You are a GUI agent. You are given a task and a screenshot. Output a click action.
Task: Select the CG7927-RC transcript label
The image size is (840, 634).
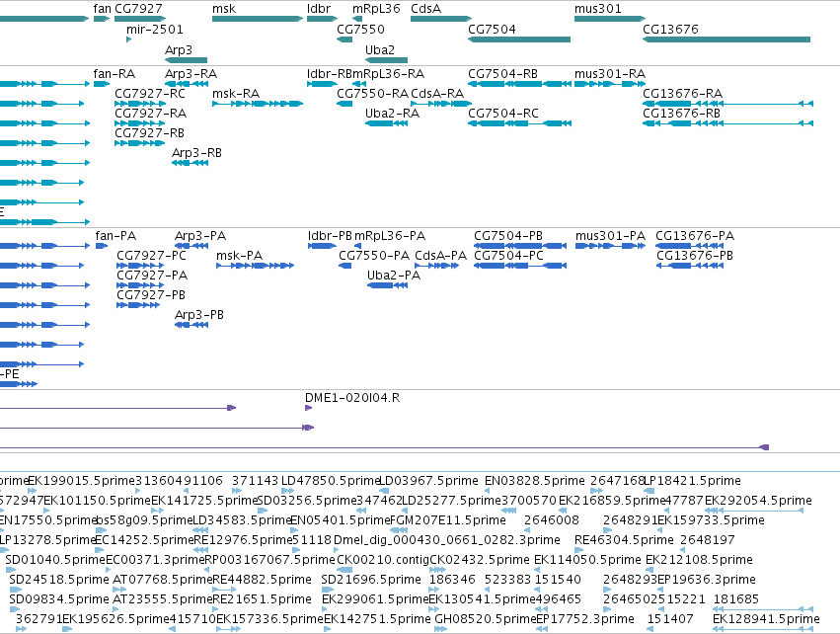pyautogui.click(x=150, y=93)
